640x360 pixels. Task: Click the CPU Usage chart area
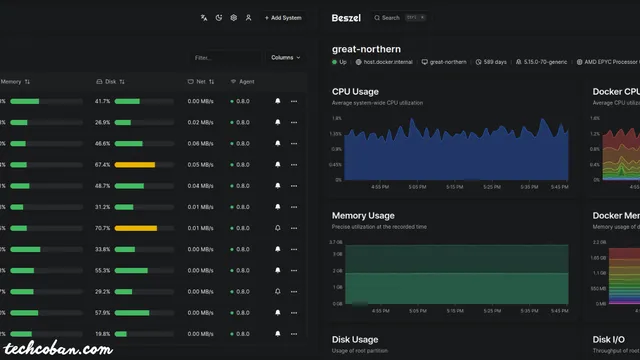pos(456,149)
